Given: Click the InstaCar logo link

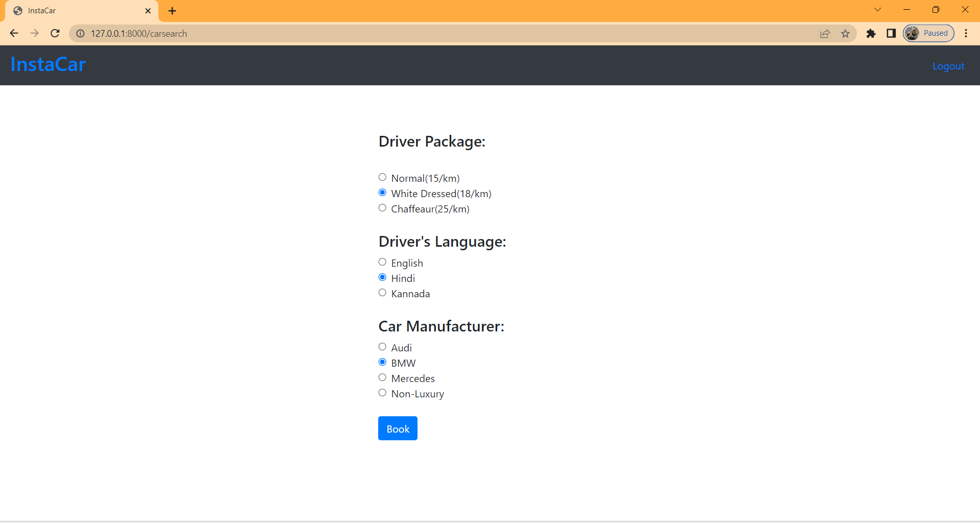Looking at the screenshot, I should 47,64.
